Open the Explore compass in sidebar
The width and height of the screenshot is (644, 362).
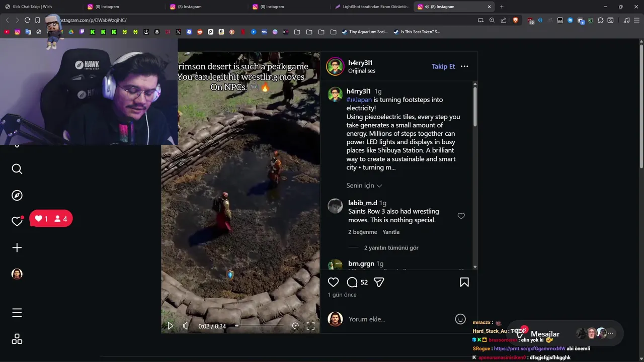click(17, 195)
